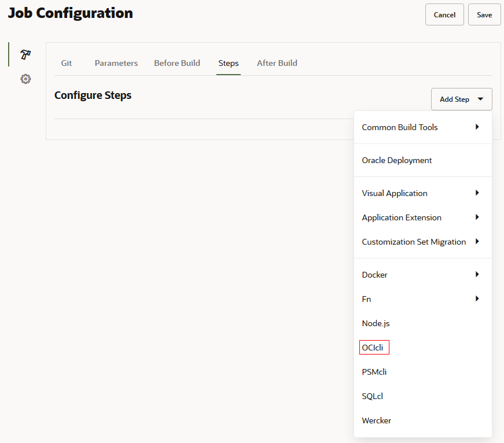
Task: Open the job settings gear icon
Action: 25,79
